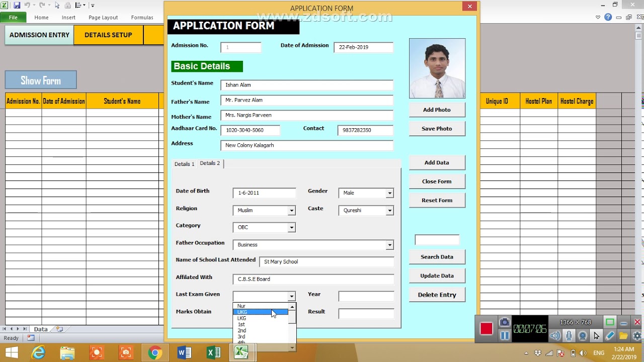
Task: Open the Page Layout ribbon tab
Action: [x=103, y=17]
